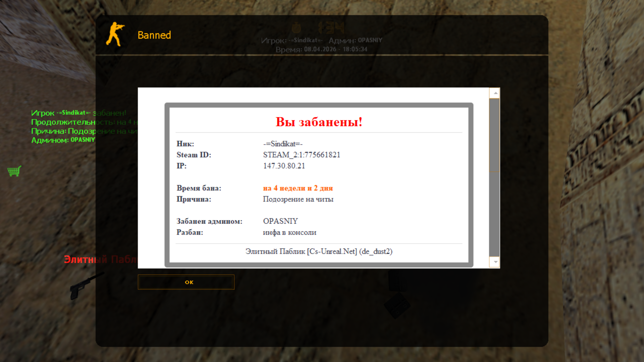
Task: Click the OK button
Action: click(x=186, y=282)
